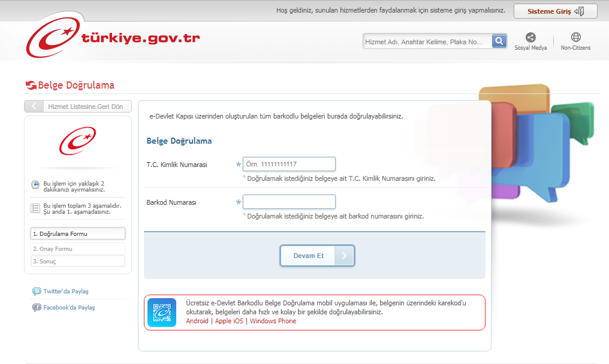Screen dimensions: 609x364
Task: Click the red e-Devlet emblem in sidebar
Action: click(x=77, y=141)
